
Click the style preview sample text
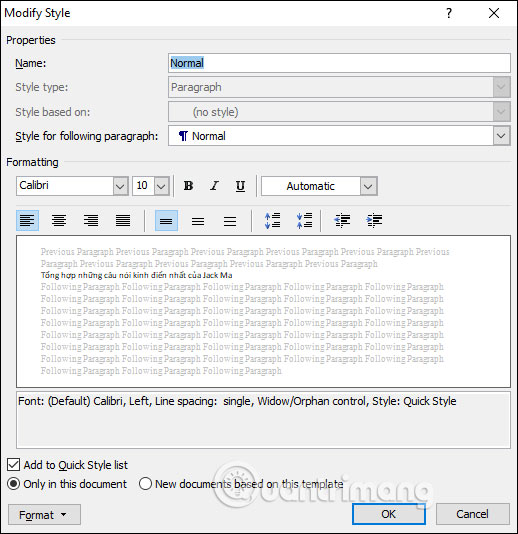pyautogui.click(x=136, y=275)
